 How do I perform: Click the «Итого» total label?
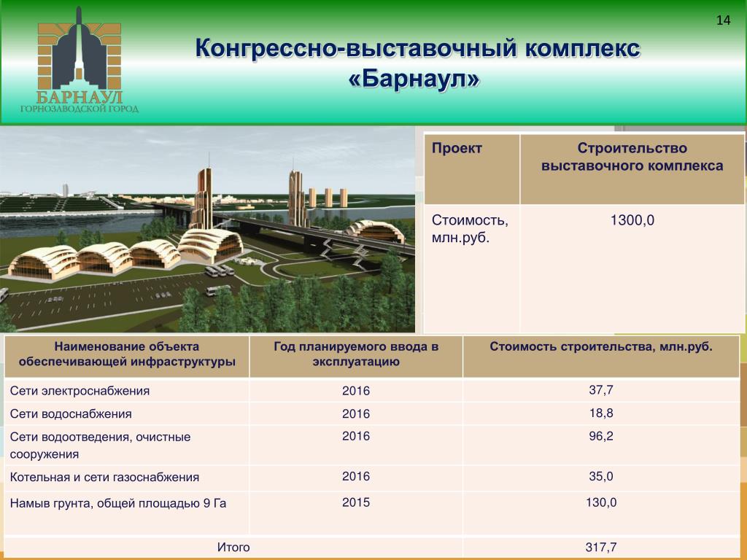[233, 547]
